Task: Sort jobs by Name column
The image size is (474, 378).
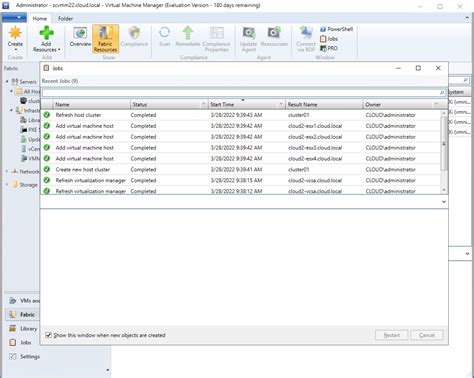Action: (x=91, y=104)
